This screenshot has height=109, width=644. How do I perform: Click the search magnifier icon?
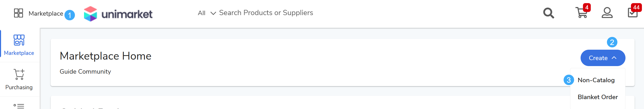[x=548, y=13]
